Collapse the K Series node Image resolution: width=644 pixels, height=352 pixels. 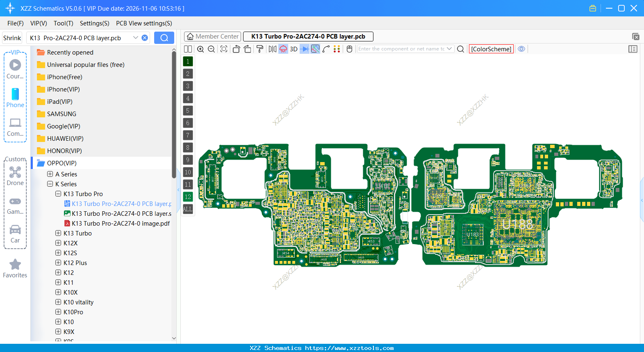click(x=50, y=184)
